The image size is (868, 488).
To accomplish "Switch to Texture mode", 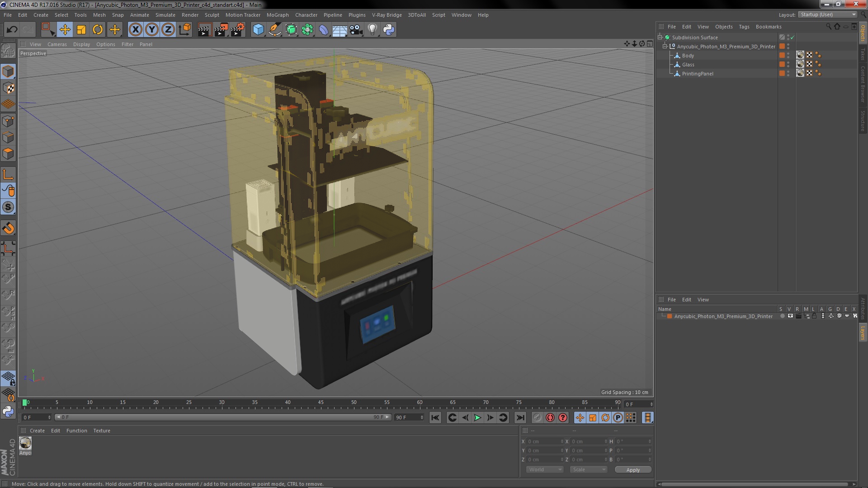I will 8,88.
